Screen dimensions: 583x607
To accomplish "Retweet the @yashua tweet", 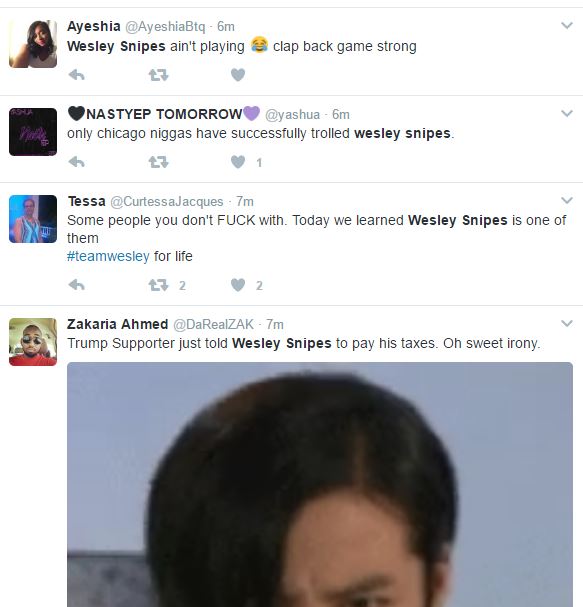I will click(158, 162).
